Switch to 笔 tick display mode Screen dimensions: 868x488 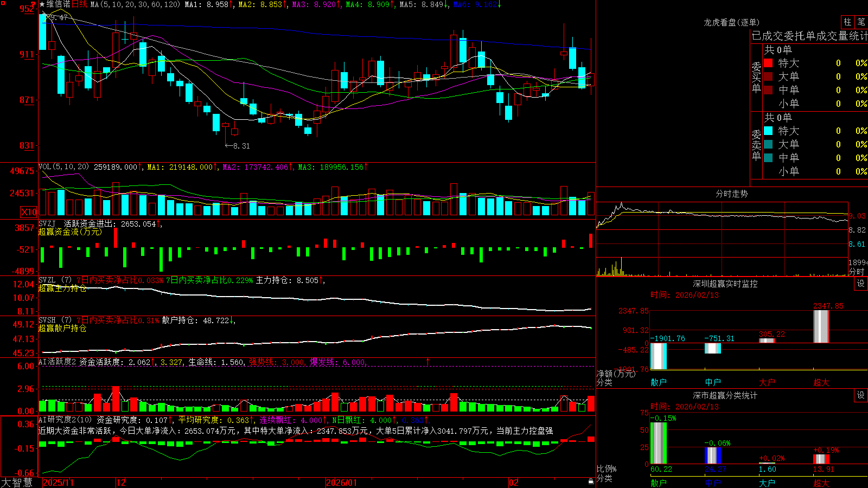click(861, 22)
